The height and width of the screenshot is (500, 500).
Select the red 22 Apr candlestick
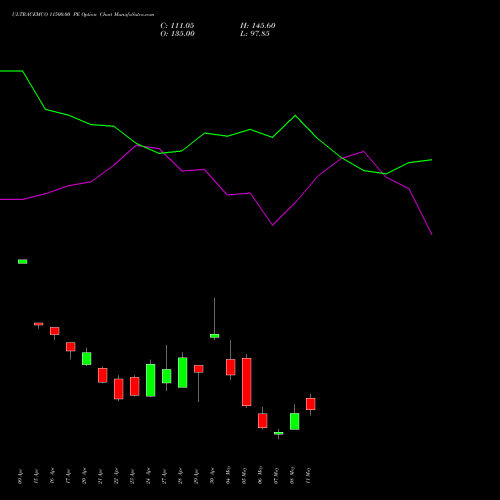119,389
